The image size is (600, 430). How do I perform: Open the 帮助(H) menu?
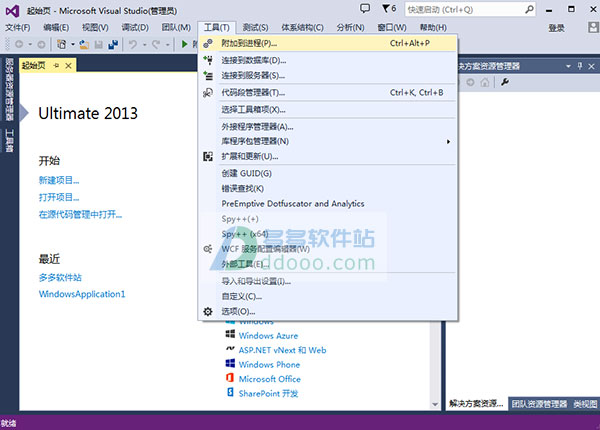(x=433, y=28)
